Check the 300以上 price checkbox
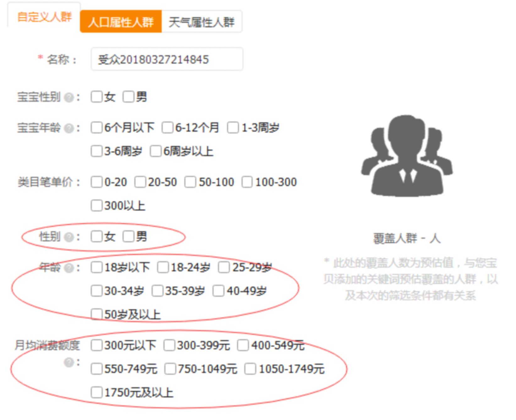Image resolution: width=516 pixels, height=420 pixels. click(96, 206)
